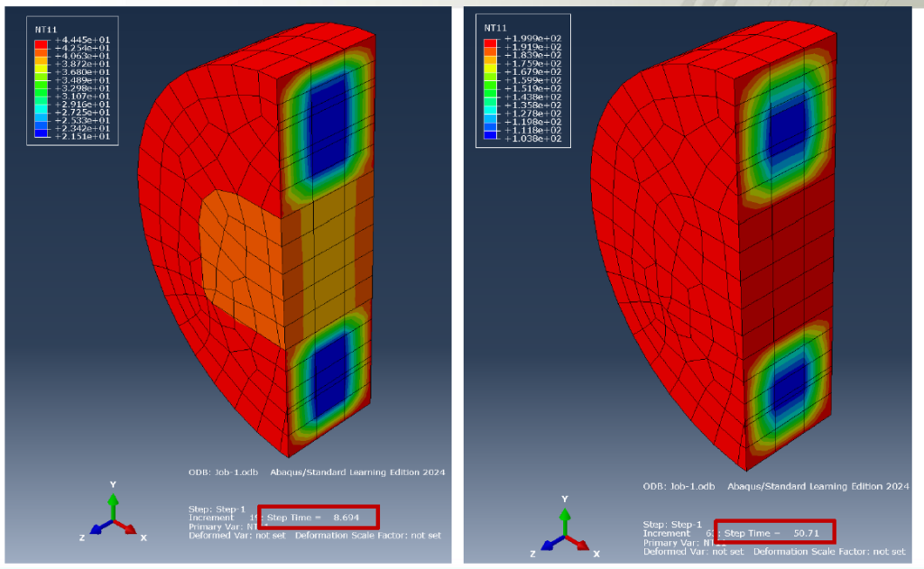Click Deformed Var: not set in the 8.694 viewport
This screenshot has height=569, width=924.
[x=237, y=536]
